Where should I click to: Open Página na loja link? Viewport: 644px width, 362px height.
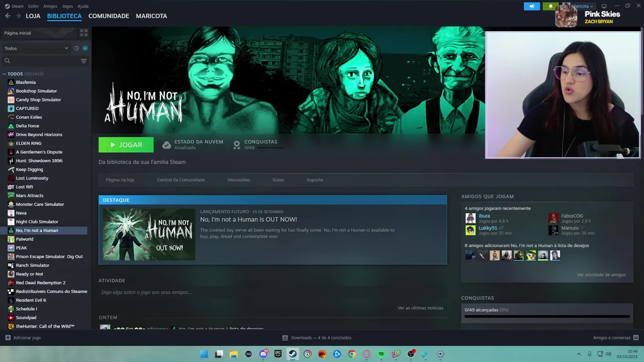pyautogui.click(x=120, y=180)
